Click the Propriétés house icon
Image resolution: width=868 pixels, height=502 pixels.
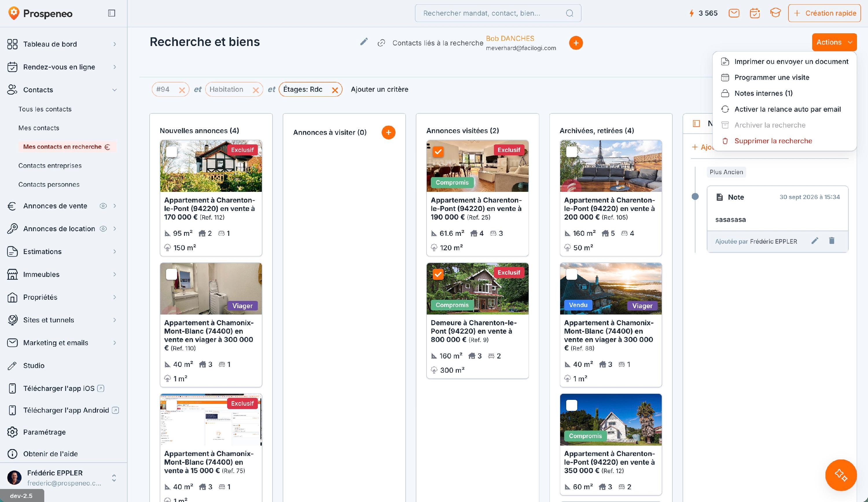(12, 297)
